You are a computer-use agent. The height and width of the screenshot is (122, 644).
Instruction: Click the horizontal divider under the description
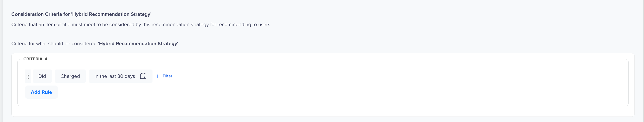323,34
